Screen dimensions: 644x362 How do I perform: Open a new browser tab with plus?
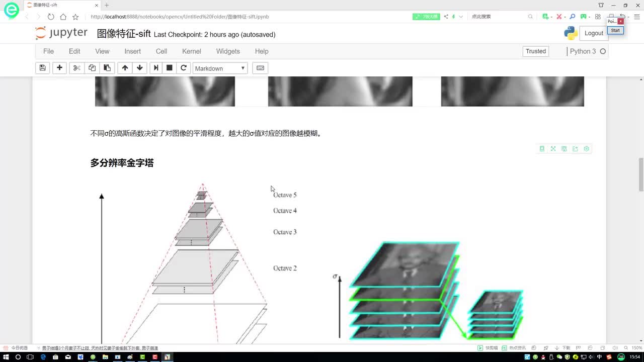click(x=107, y=5)
